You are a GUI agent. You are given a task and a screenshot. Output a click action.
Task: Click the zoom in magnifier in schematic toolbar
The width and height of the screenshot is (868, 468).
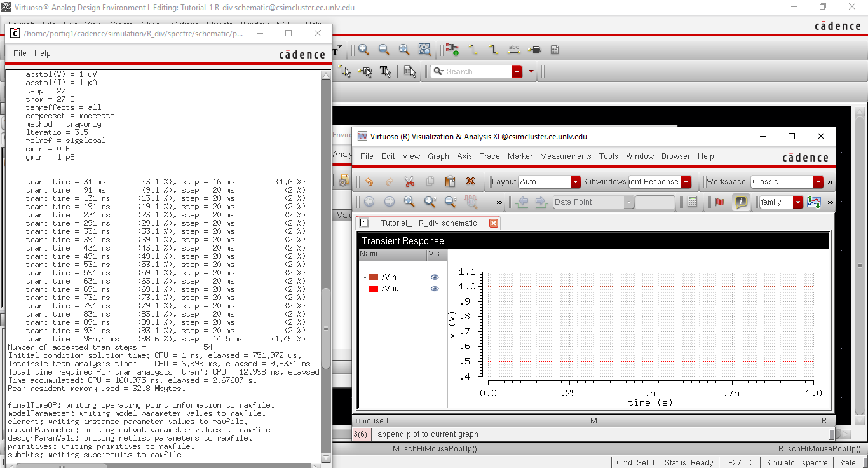click(363, 50)
